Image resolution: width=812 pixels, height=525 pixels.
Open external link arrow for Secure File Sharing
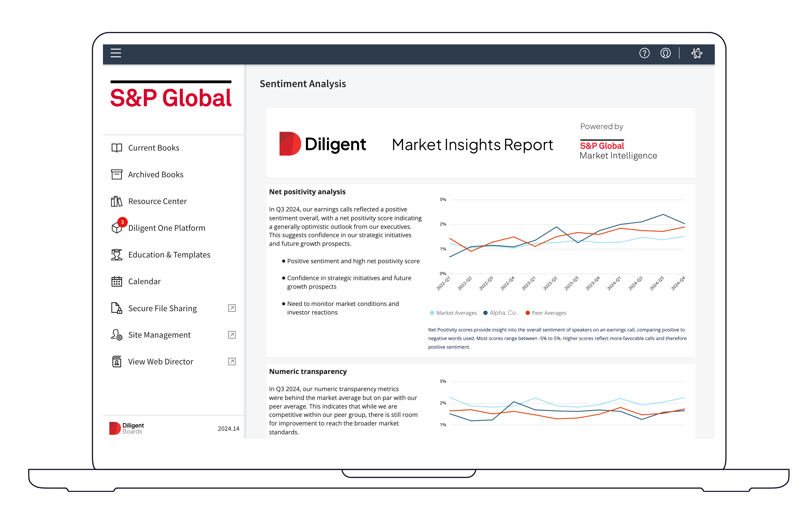coord(232,308)
